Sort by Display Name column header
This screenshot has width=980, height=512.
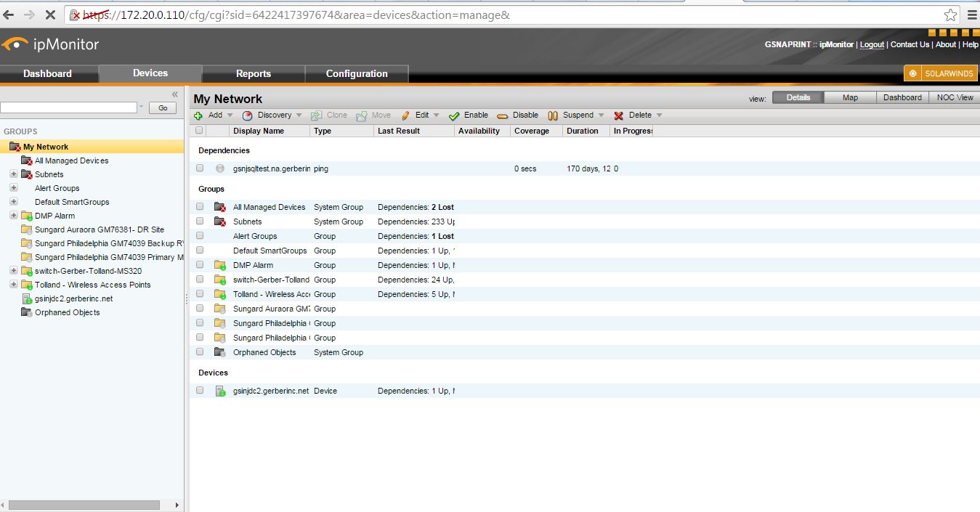coord(259,131)
